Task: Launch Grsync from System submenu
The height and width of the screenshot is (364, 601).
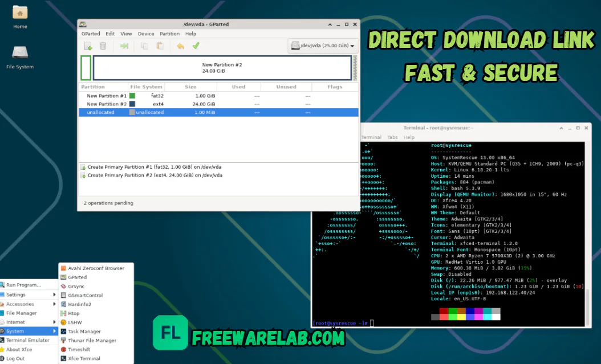Action: pyautogui.click(x=96, y=287)
